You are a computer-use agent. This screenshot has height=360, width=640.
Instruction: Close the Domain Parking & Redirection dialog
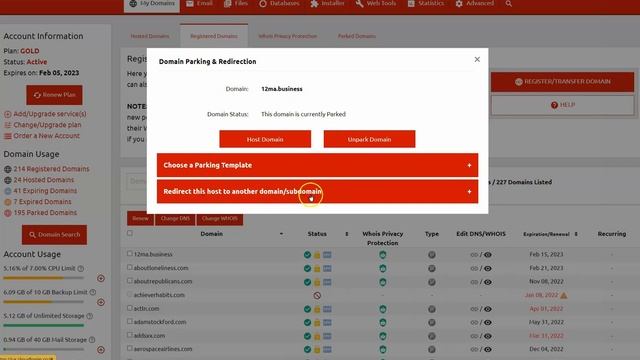coord(477,60)
